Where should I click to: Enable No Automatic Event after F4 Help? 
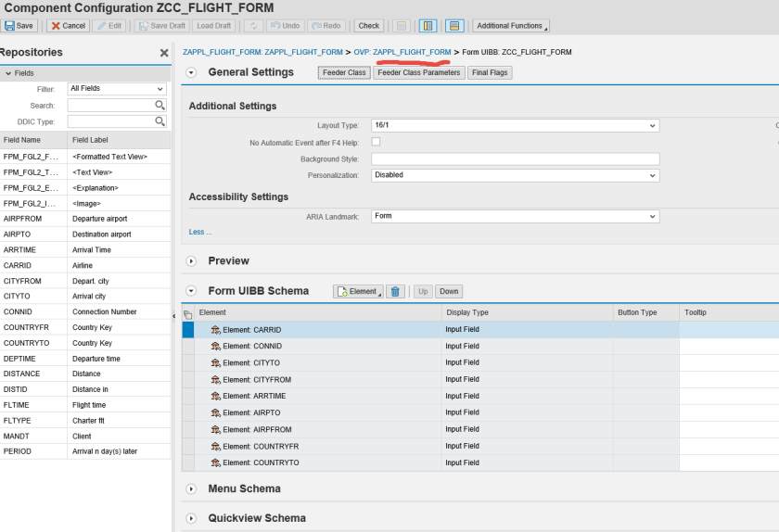tap(376, 142)
